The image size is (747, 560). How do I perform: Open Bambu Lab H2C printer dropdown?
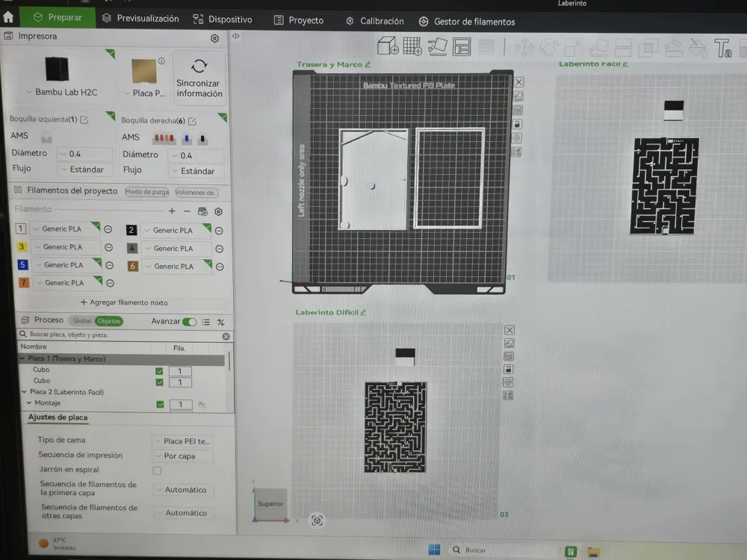61,92
